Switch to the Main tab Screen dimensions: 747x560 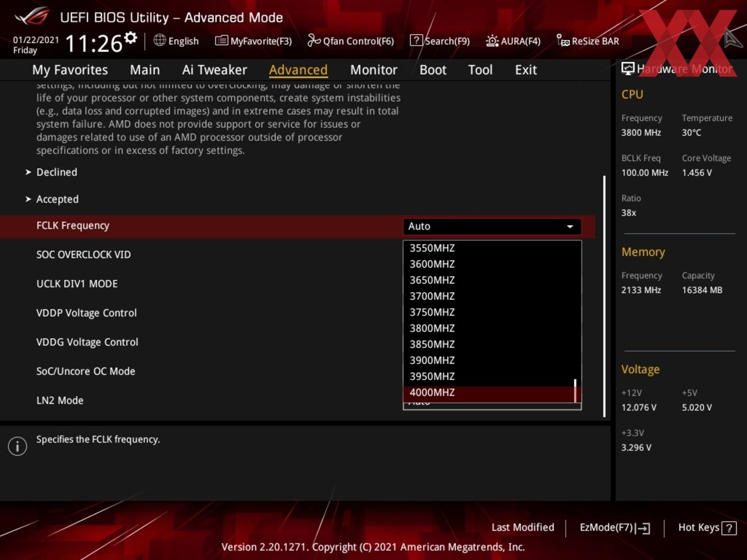145,70
